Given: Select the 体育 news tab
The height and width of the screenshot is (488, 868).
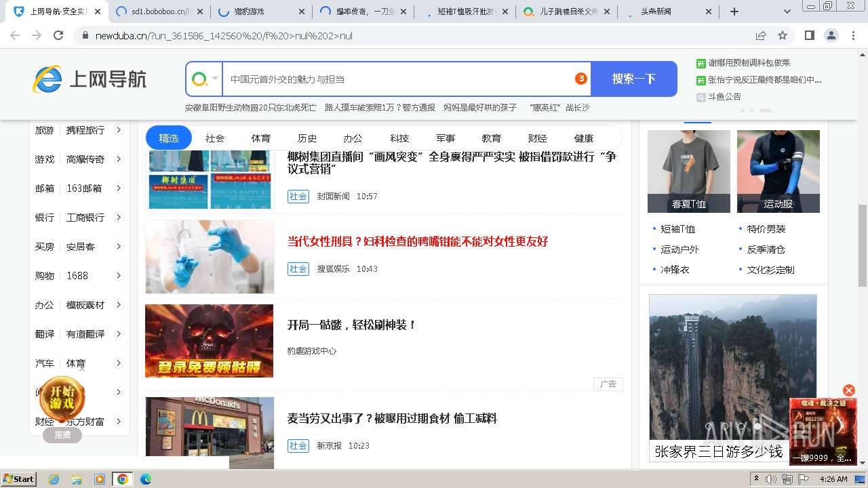Looking at the screenshot, I should point(261,138).
